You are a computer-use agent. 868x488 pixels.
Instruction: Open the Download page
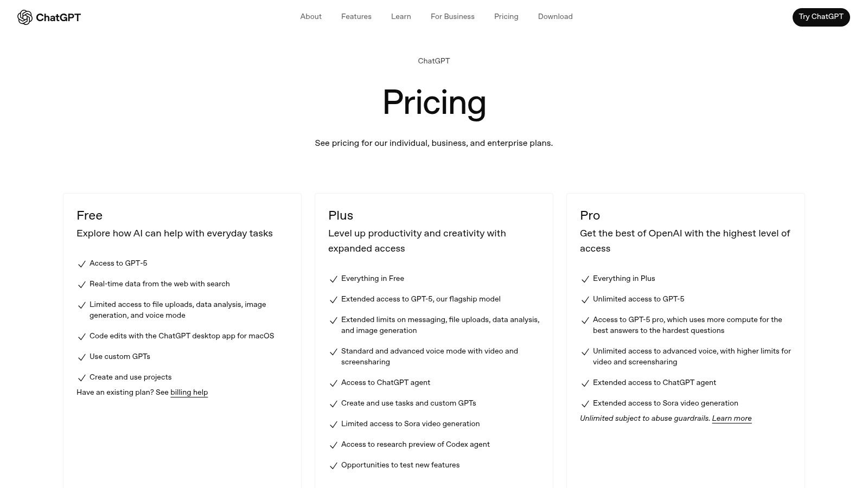555,17
